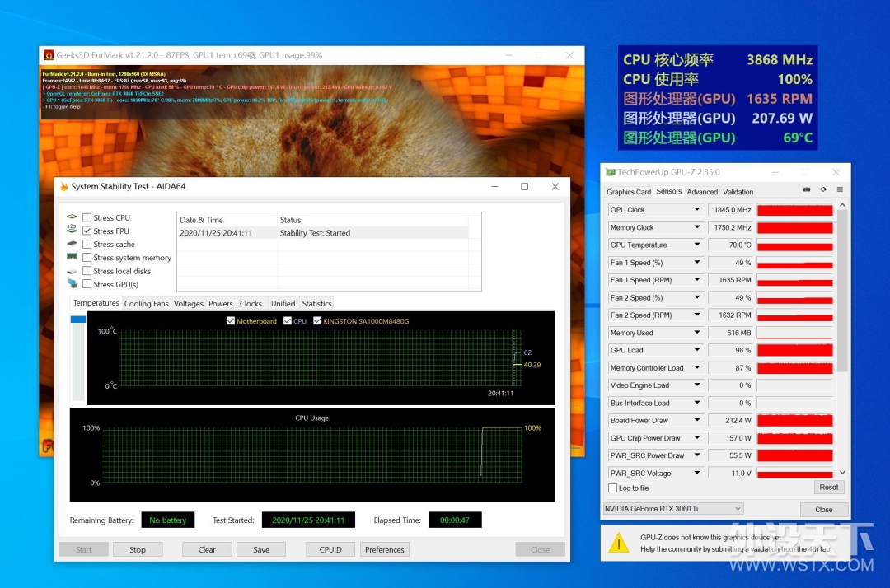The width and height of the screenshot is (890, 588).
Task: Open the PWR_SRC Voltage sensor dropdown
Action: tap(697, 473)
